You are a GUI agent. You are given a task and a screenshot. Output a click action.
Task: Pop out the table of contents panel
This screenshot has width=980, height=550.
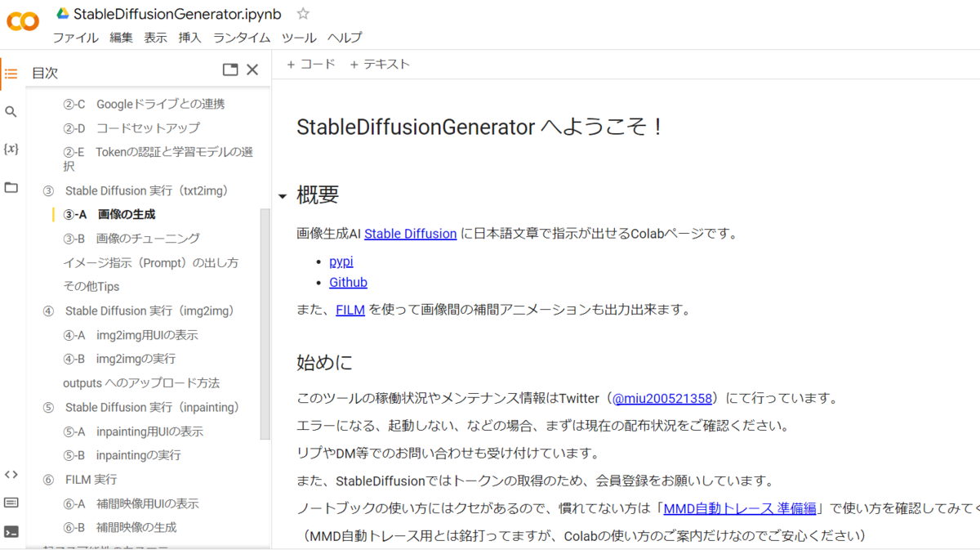230,70
